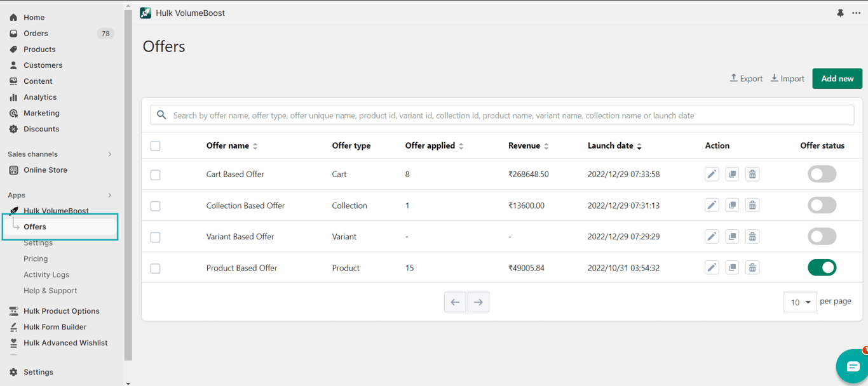
Task: Click the Add new button
Action: (837, 79)
